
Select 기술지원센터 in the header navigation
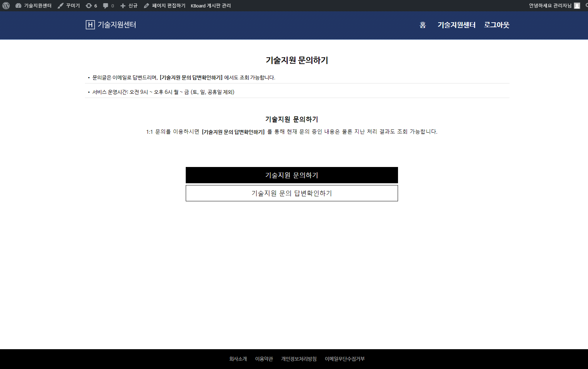pos(456,25)
